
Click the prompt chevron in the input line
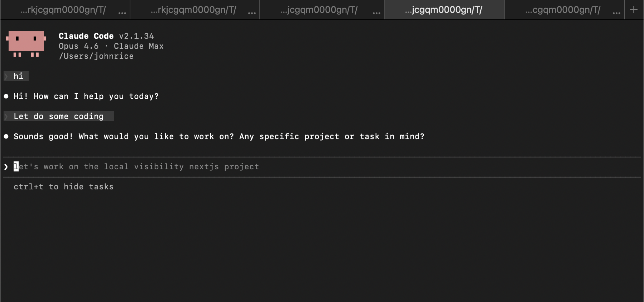(6, 166)
